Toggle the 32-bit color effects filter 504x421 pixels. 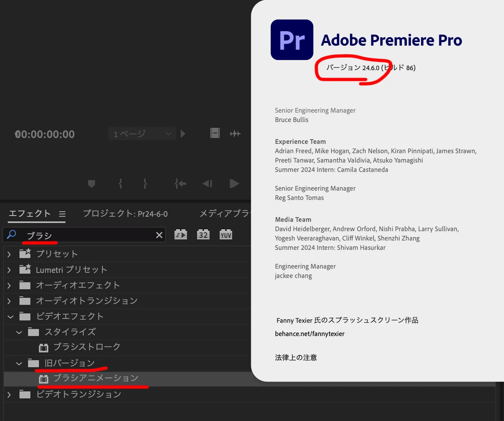[x=203, y=235]
